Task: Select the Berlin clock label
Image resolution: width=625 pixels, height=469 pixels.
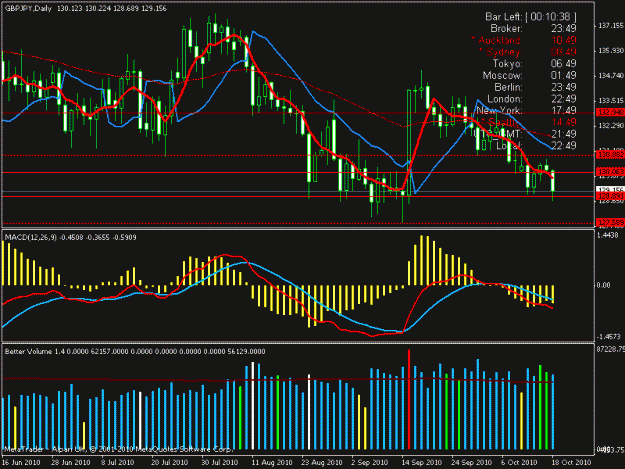Action: [508, 87]
